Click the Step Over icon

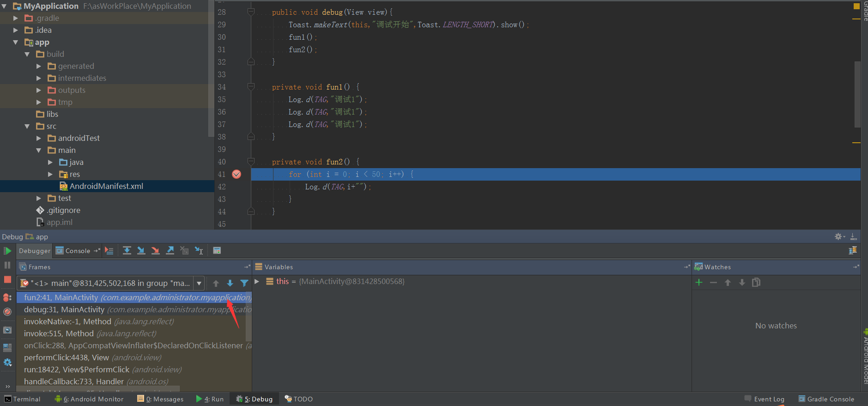(x=127, y=250)
